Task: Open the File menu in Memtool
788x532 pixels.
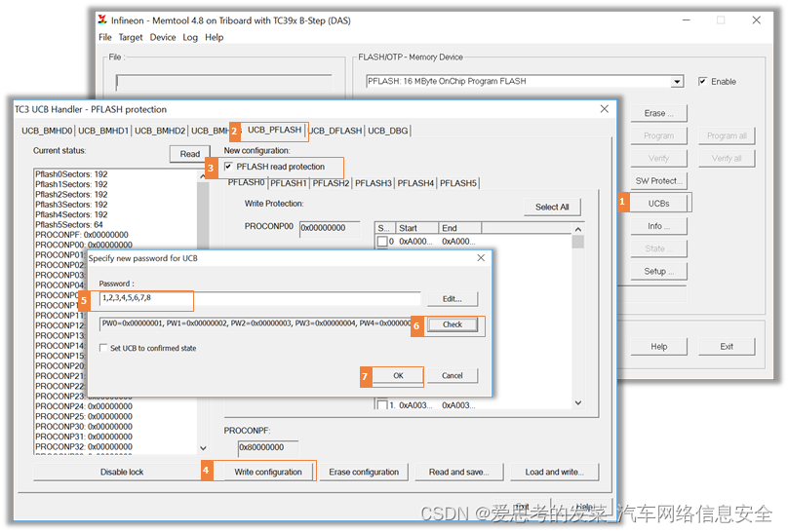Action: click(x=105, y=37)
